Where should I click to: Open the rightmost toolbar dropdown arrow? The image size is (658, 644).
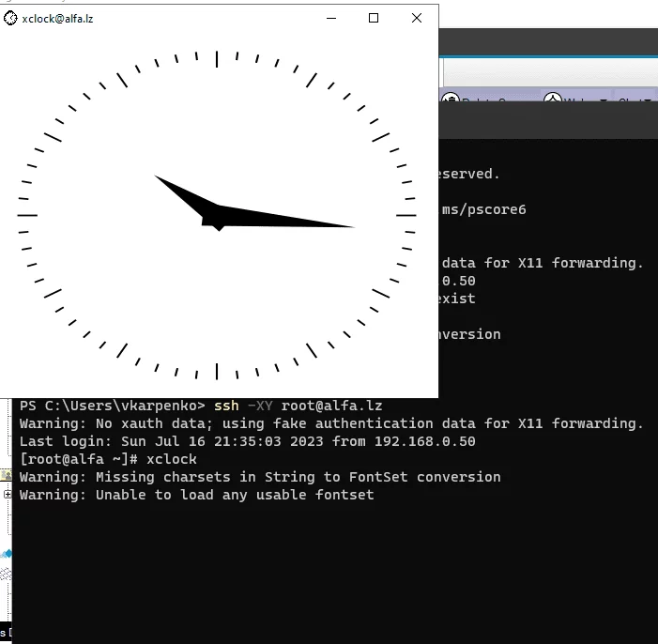[x=650, y=101]
